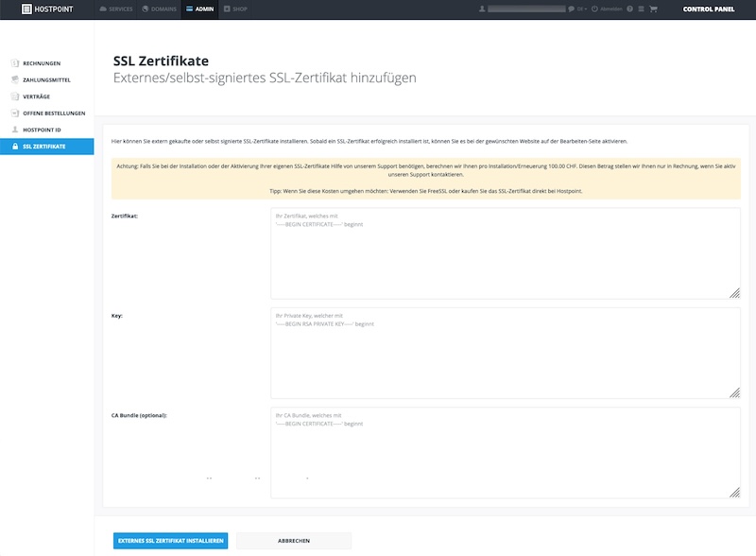Open the DE language dropdown
This screenshot has height=556, width=756.
pos(581,9)
